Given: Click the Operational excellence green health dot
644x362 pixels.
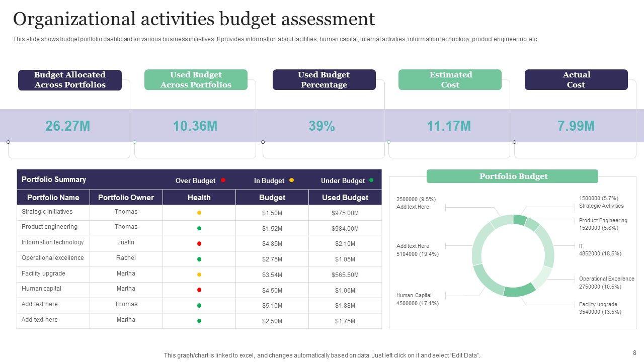Looking at the screenshot, I should point(199,259).
